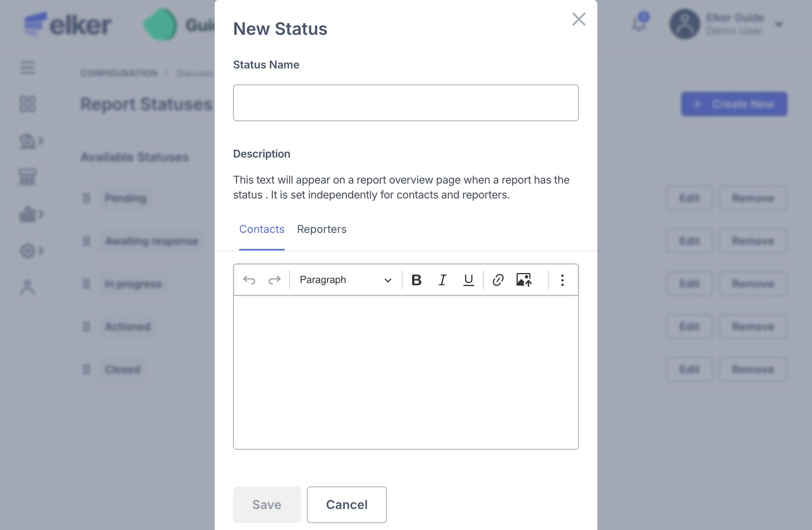This screenshot has height=530, width=812.
Task: Open the user account dropdown arrow
Action: pos(779,25)
